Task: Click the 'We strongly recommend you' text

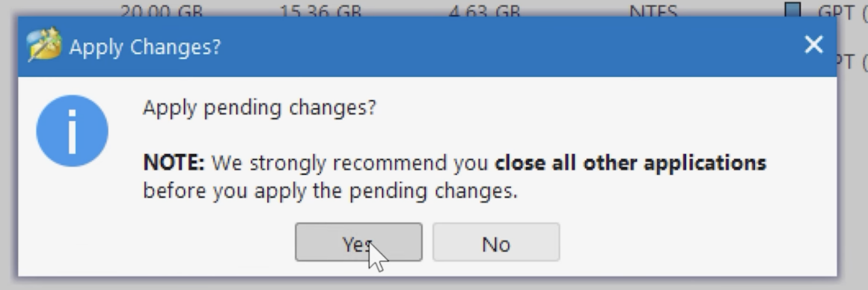Action: click(x=350, y=163)
